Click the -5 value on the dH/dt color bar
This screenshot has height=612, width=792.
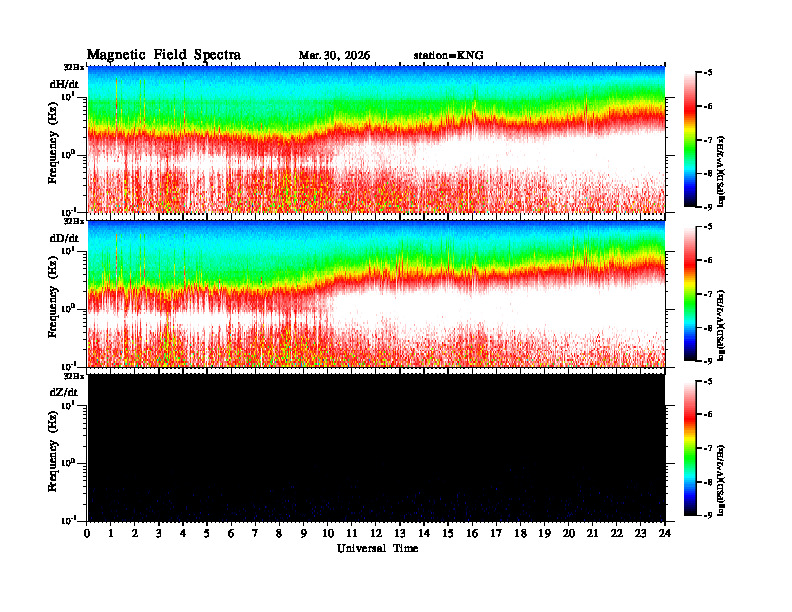[708, 73]
